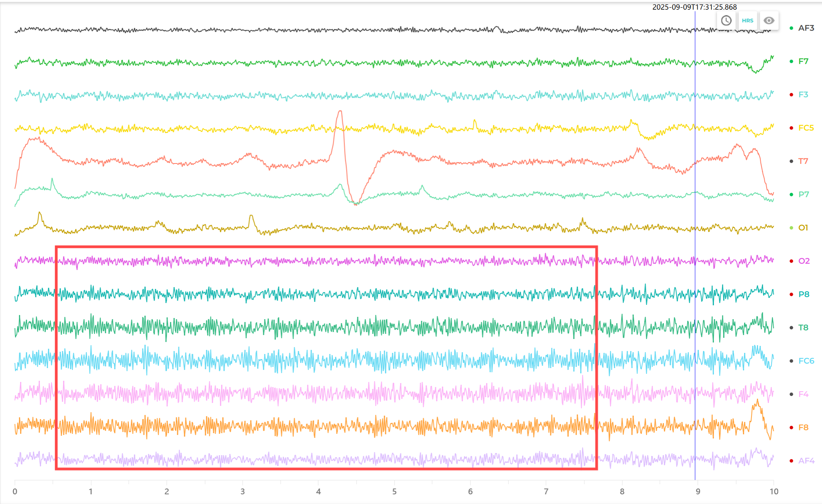The width and height of the screenshot is (822, 504).
Task: Click the dark dot next to T7
Action: tap(791, 161)
